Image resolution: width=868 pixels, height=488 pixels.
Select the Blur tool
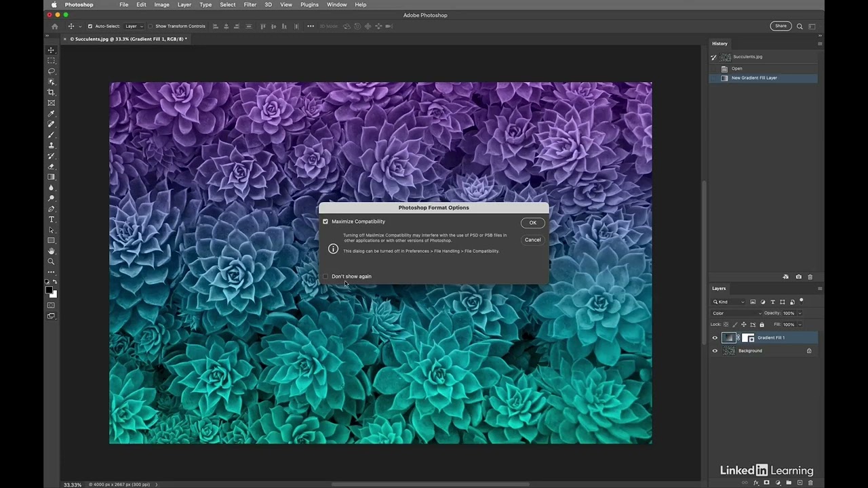(x=51, y=188)
